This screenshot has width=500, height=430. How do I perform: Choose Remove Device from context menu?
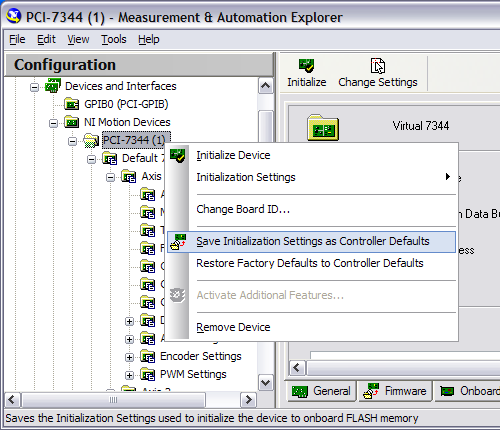[x=311, y=327]
